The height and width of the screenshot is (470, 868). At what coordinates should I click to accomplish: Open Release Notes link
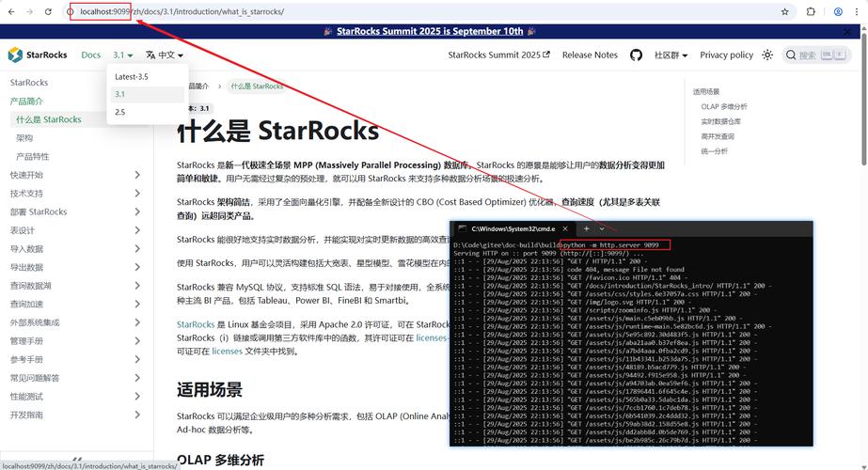click(590, 55)
